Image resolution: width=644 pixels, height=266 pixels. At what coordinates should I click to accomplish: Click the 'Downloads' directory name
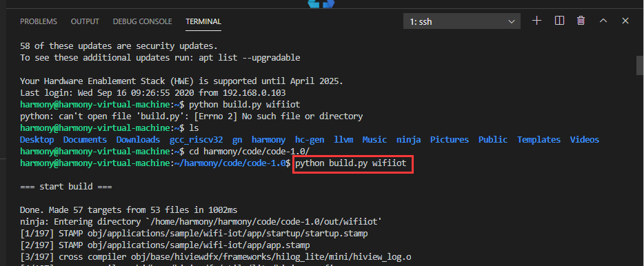tap(138, 140)
